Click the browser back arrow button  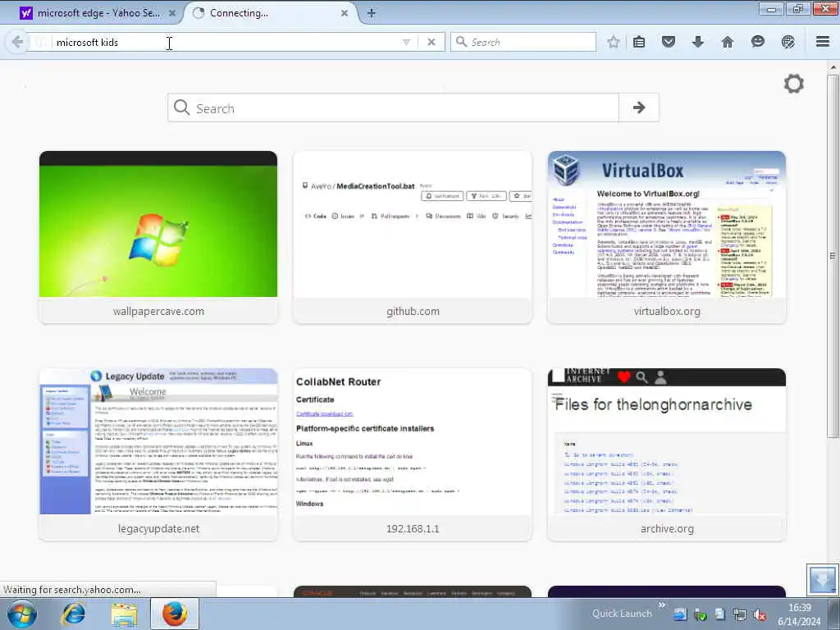click(x=17, y=42)
